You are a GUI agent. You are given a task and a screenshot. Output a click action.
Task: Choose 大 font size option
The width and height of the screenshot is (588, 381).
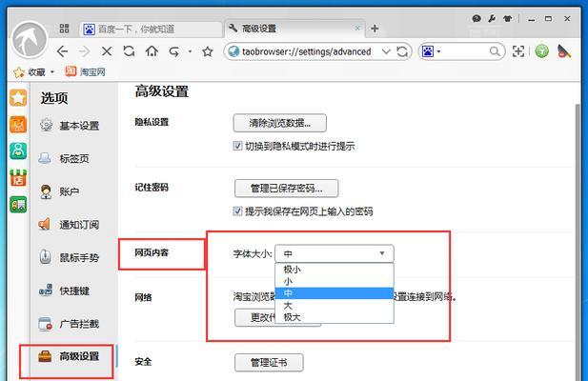click(335, 306)
